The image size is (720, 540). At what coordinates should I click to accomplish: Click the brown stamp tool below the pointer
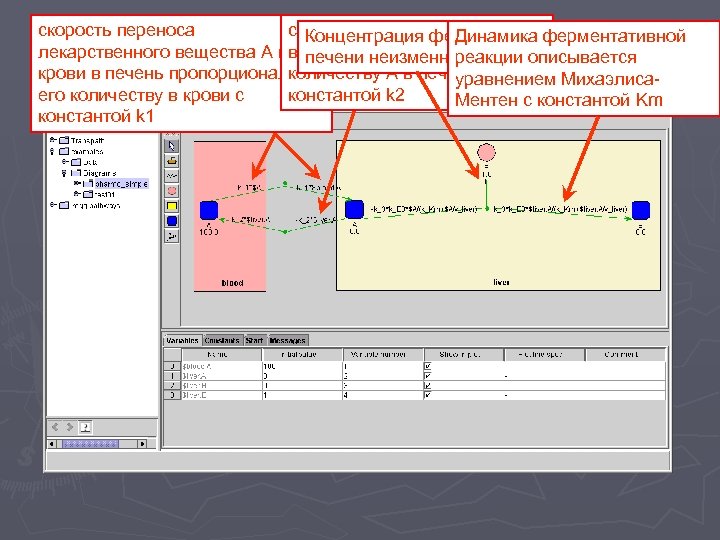[x=171, y=161]
